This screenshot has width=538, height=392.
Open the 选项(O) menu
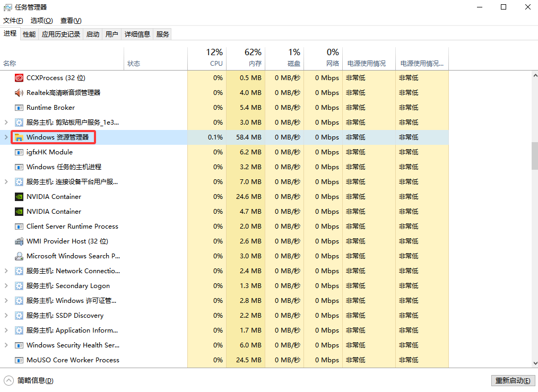tap(41, 21)
